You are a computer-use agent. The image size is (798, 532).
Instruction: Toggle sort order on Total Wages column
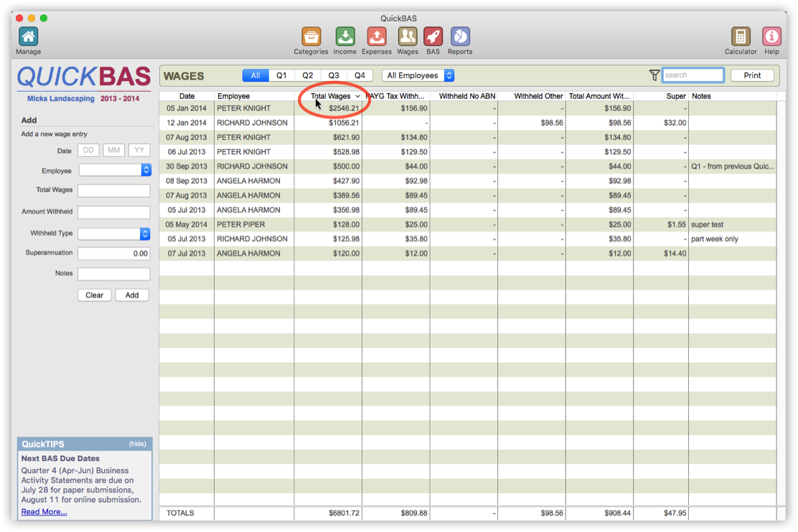(x=333, y=95)
